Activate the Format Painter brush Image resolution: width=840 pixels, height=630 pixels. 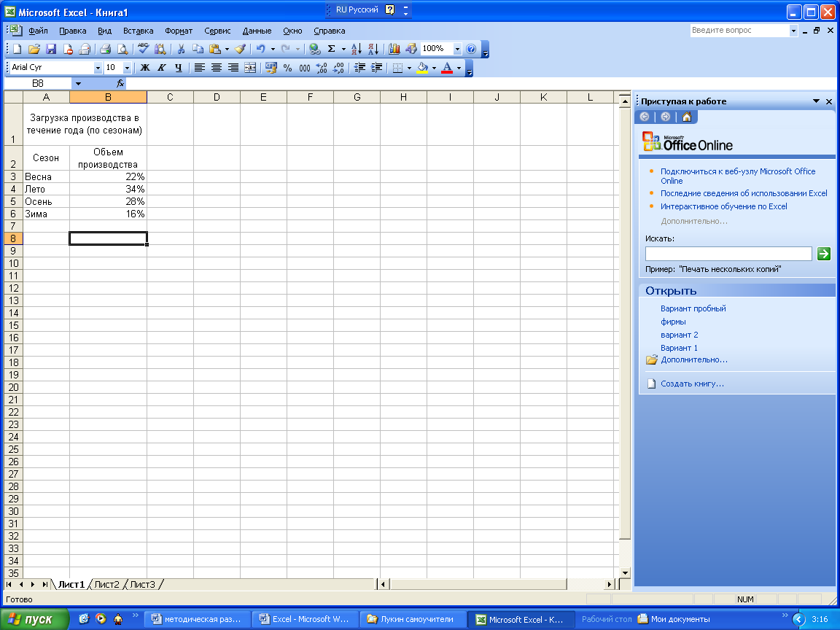[240, 50]
